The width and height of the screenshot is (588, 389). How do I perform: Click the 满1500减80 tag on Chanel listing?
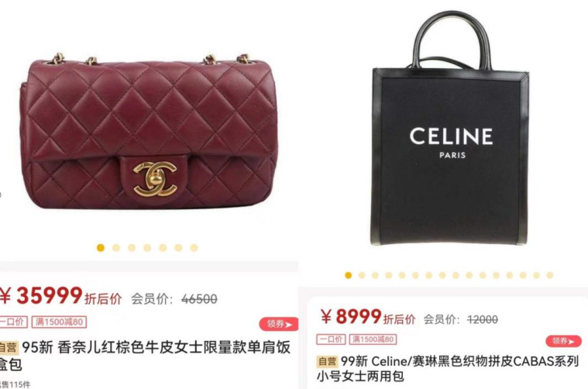(x=59, y=322)
